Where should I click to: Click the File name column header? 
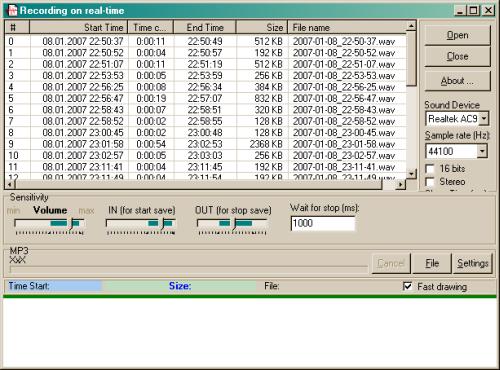[347, 27]
